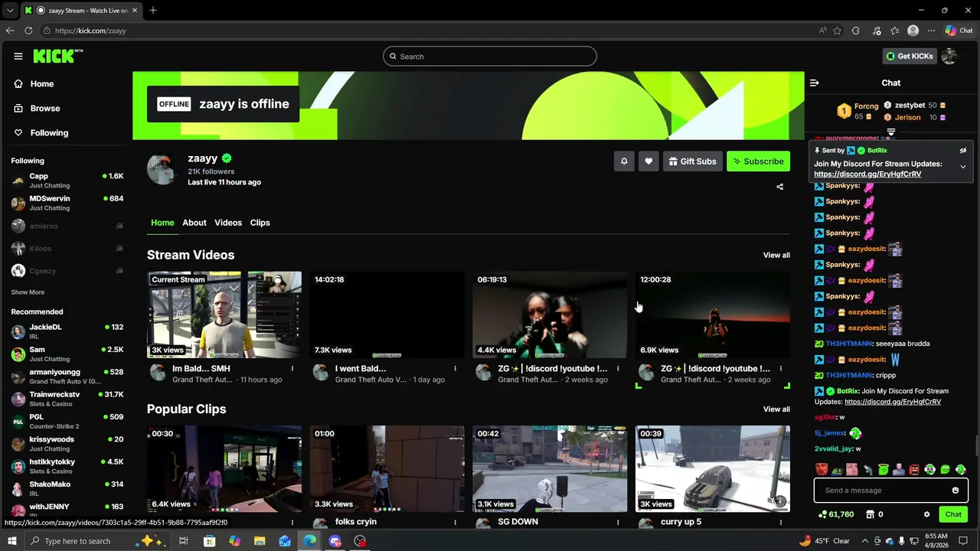Screen dimensions: 980x551
Task: Toggle follow heart for zaayy
Action: point(648,161)
